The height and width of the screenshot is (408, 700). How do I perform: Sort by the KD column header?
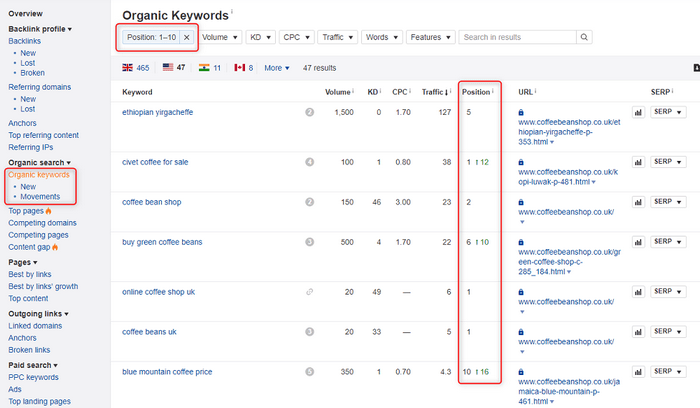coord(373,92)
